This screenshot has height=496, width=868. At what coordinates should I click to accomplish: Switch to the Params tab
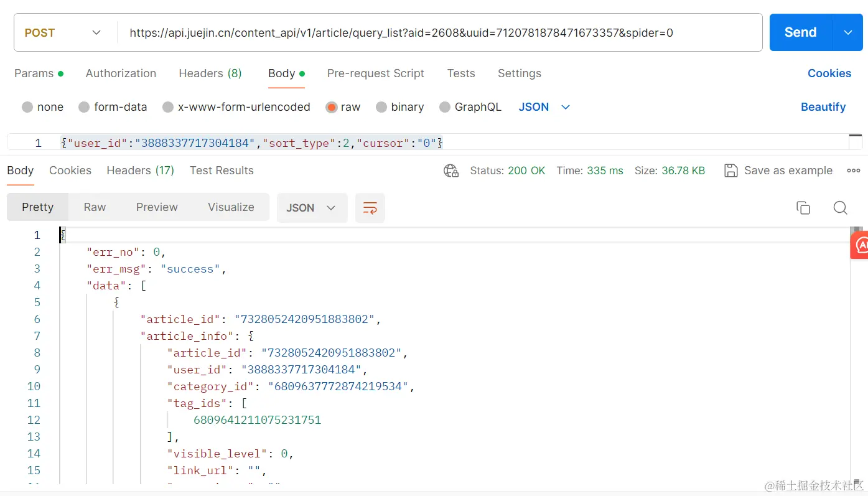tap(39, 73)
